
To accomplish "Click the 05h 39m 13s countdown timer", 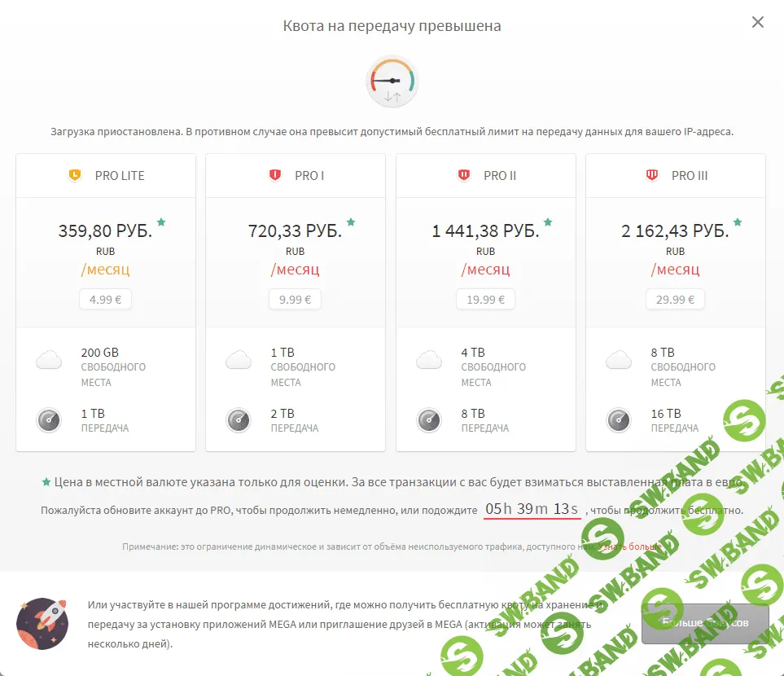I will 532,509.
